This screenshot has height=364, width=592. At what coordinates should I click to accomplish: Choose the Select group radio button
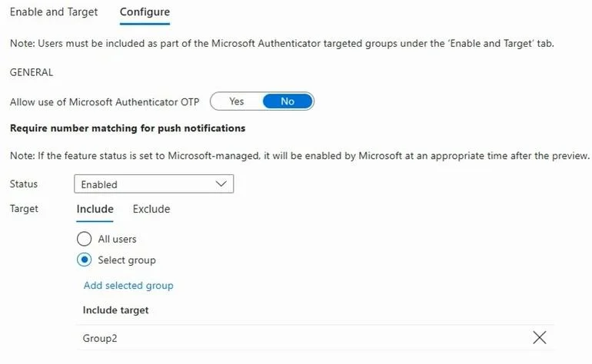click(x=84, y=260)
